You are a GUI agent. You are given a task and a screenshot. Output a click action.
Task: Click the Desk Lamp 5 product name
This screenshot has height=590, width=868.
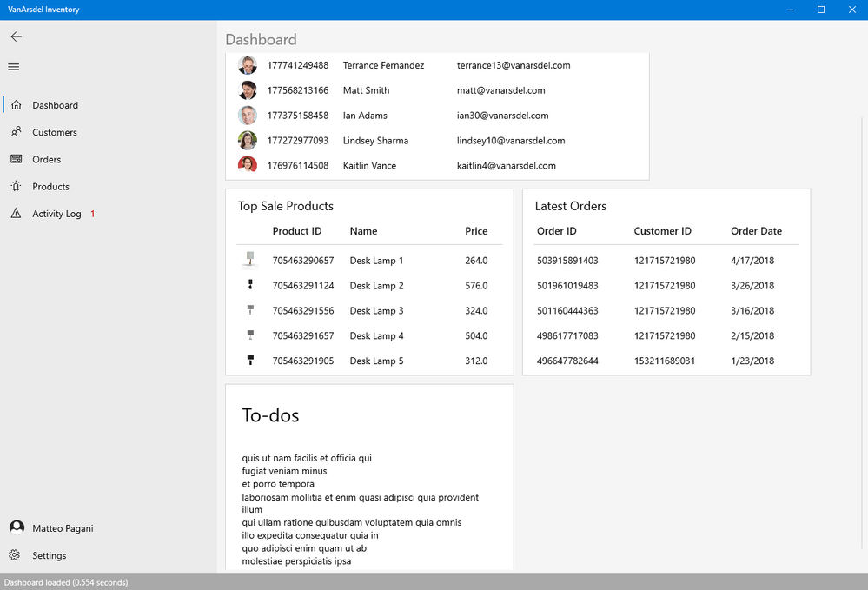point(376,361)
